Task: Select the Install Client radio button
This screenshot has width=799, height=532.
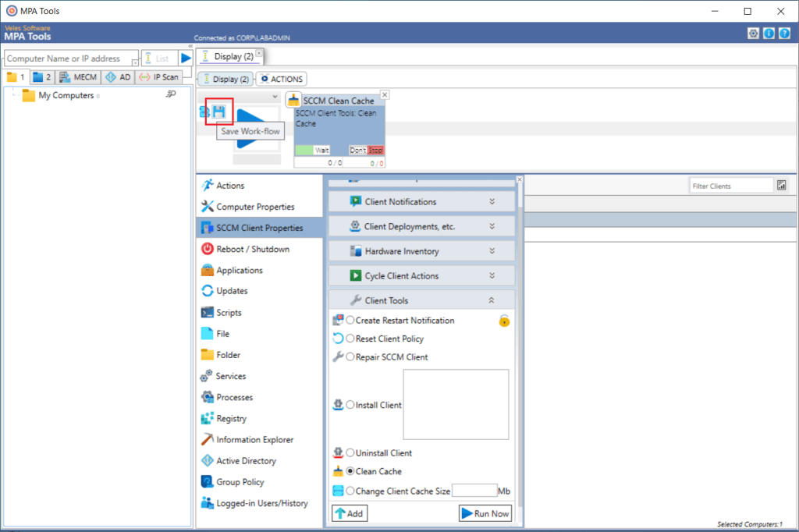Action: pos(350,405)
